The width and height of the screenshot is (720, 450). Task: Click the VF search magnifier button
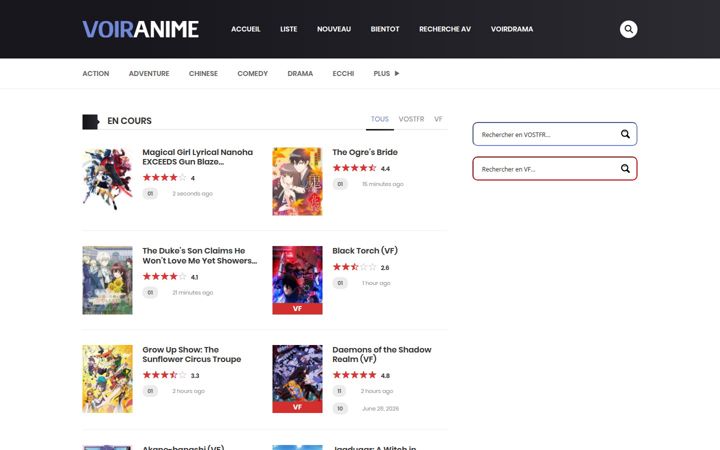click(625, 169)
